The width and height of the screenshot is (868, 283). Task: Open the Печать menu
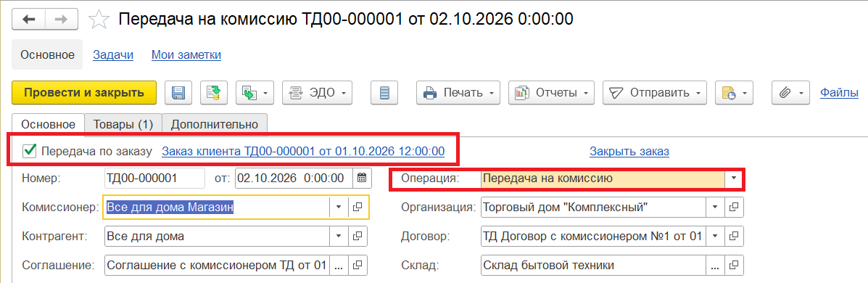point(458,93)
